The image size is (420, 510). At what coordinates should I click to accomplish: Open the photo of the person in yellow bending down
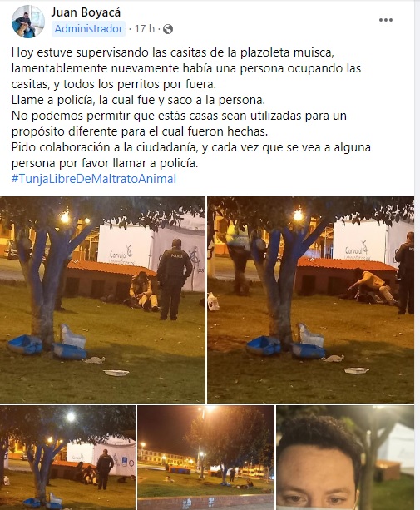tap(311, 300)
